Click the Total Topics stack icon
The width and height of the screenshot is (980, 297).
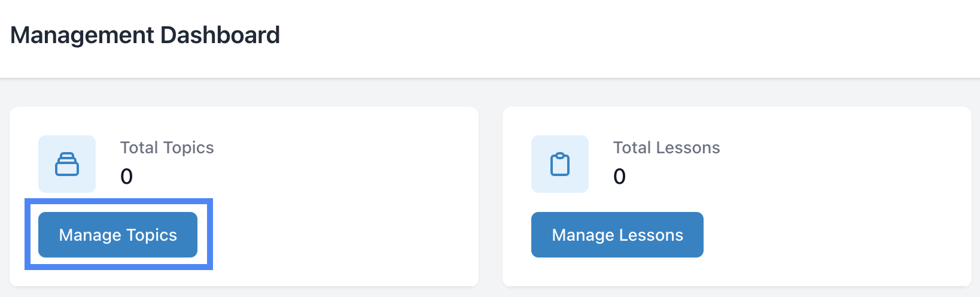coord(67,164)
